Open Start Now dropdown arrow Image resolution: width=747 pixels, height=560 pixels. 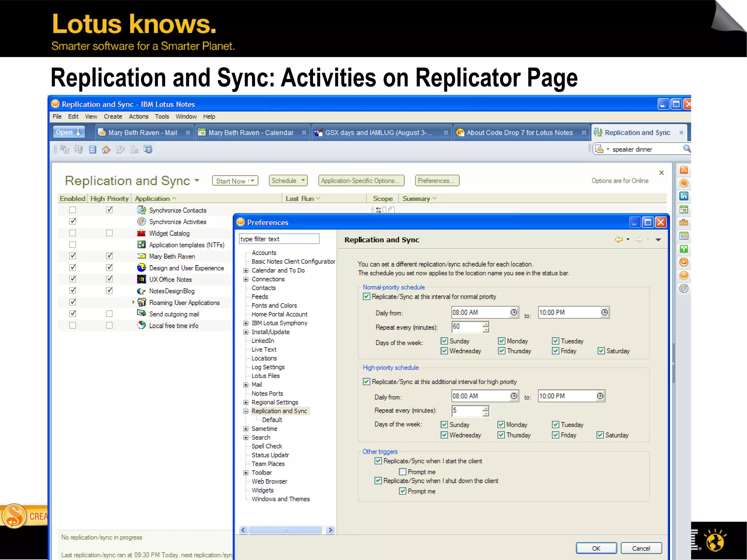pyautogui.click(x=252, y=181)
